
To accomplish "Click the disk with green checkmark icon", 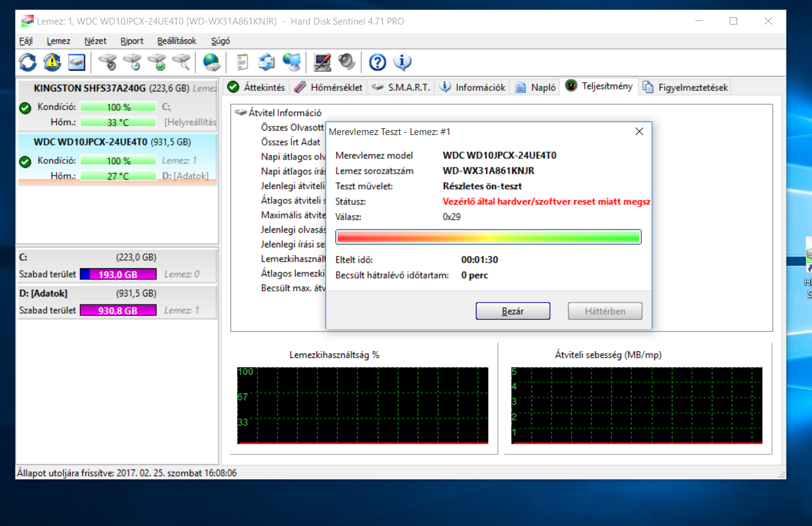I will tap(157, 62).
